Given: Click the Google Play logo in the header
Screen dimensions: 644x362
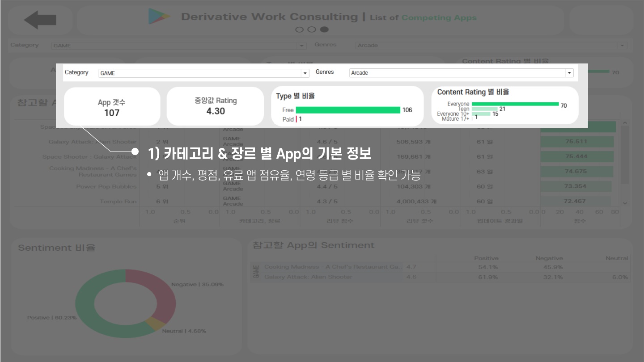Looking at the screenshot, I should tap(159, 17).
